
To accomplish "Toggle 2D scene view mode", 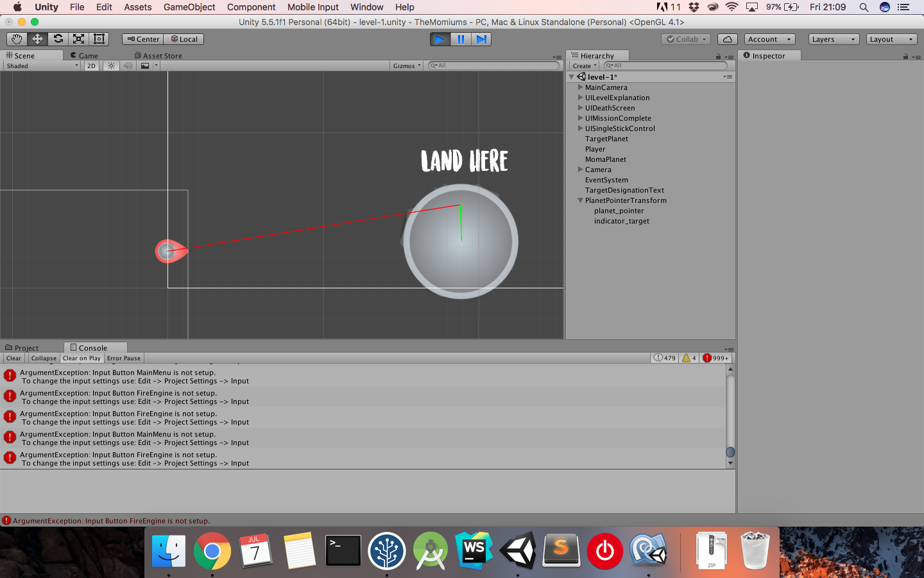I will [x=91, y=66].
